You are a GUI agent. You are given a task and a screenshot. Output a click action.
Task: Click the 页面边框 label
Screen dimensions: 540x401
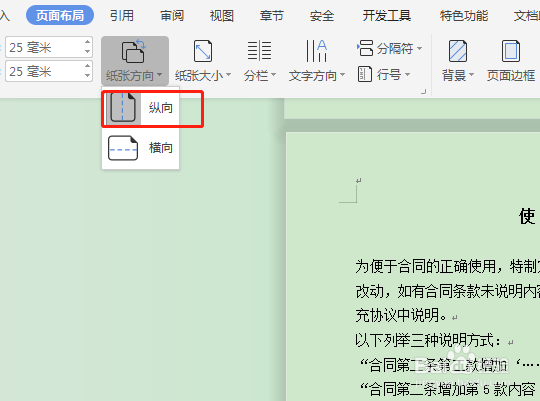[511, 75]
